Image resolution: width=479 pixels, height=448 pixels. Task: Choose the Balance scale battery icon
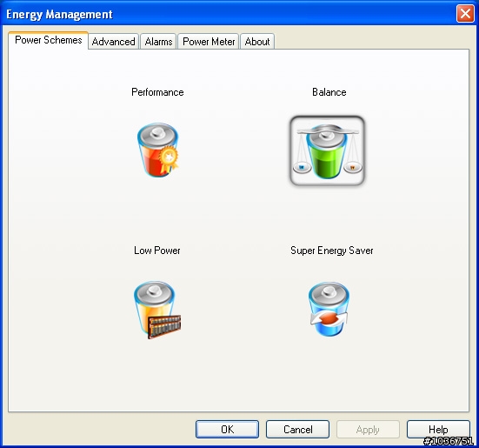(327, 150)
